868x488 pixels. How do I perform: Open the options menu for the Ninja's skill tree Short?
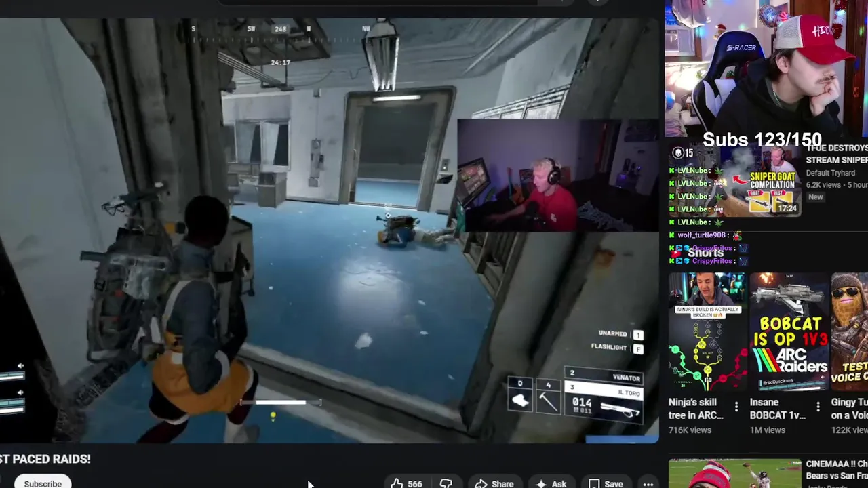click(x=736, y=407)
